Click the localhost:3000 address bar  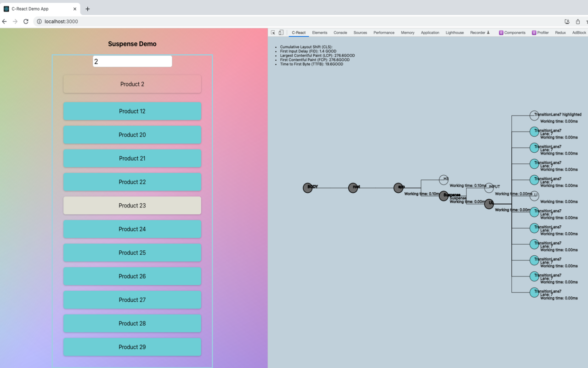(x=294, y=21)
